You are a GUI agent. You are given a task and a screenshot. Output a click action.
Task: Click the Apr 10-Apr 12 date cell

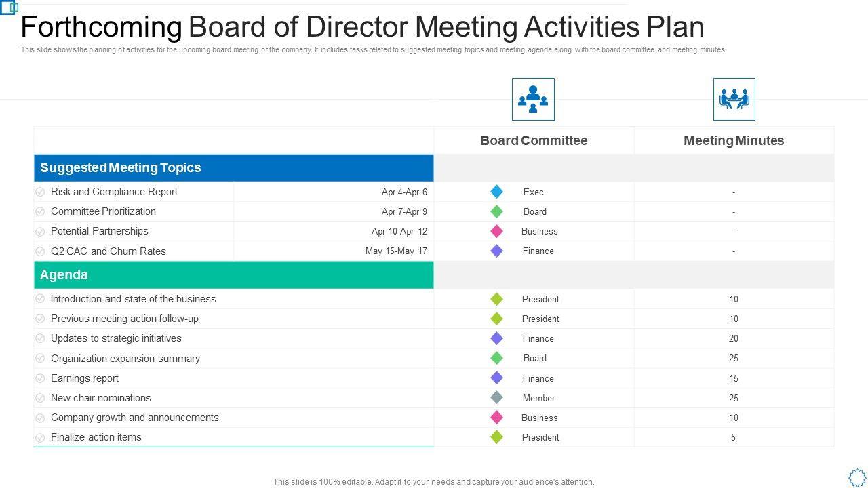point(399,231)
